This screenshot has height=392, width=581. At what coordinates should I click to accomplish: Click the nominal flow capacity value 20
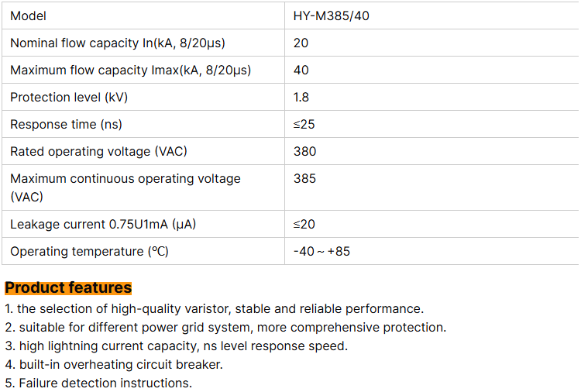301,43
